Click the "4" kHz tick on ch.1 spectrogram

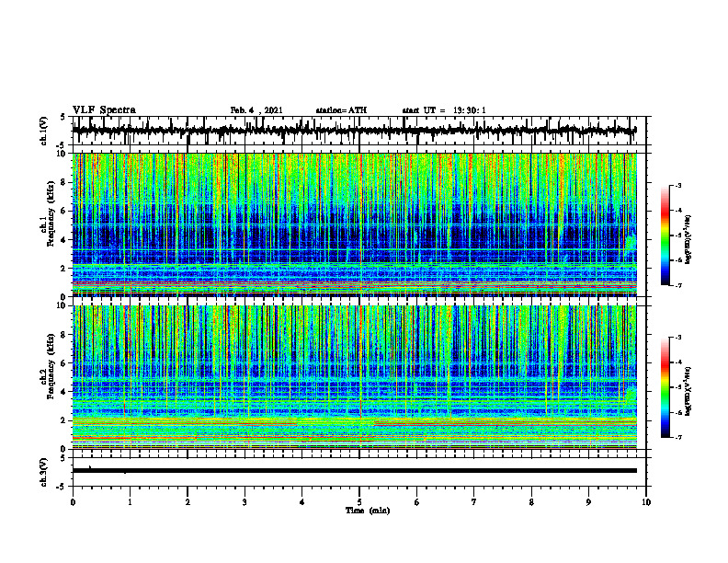click(64, 240)
